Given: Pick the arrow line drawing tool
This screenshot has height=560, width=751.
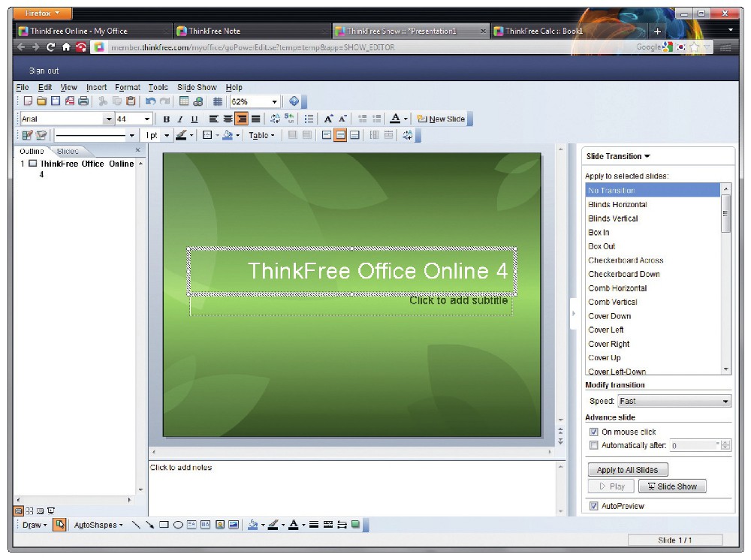Looking at the screenshot, I should 149,525.
